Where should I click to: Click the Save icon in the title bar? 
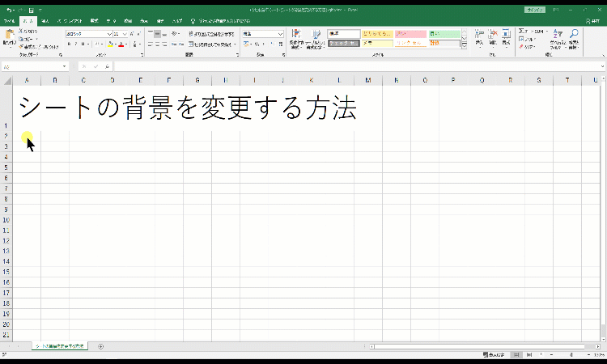click(31, 8)
